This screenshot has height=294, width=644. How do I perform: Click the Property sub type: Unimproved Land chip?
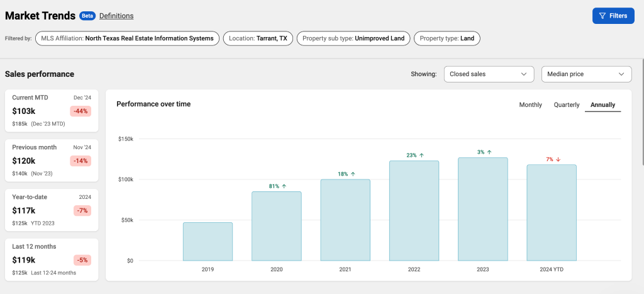coord(353,38)
